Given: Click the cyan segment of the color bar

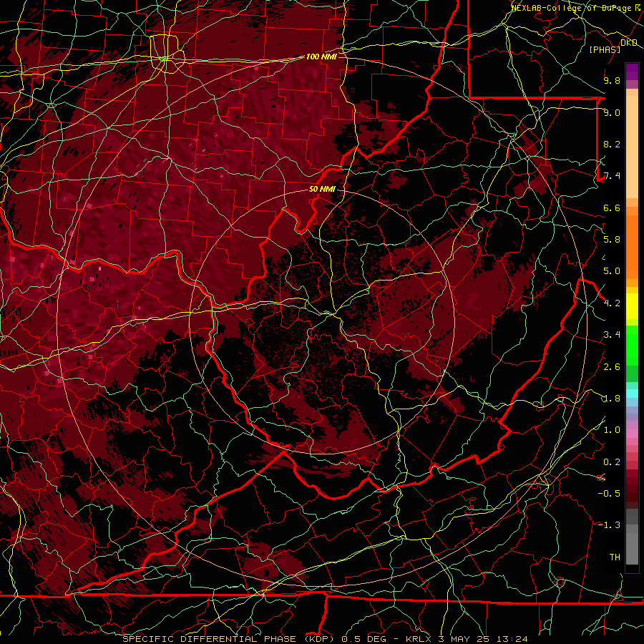Looking at the screenshot, I should (x=632, y=394).
